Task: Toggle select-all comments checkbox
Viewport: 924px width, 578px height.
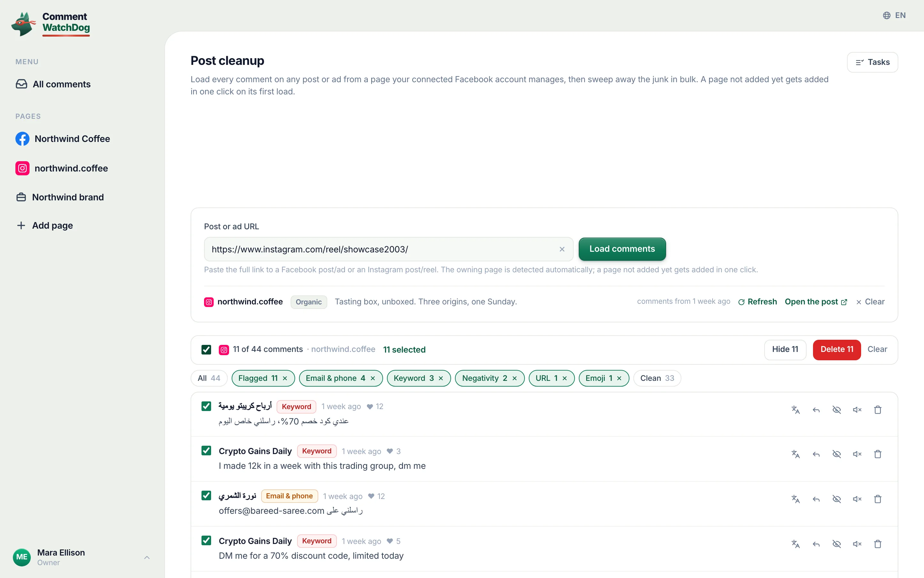Action: coord(206,350)
